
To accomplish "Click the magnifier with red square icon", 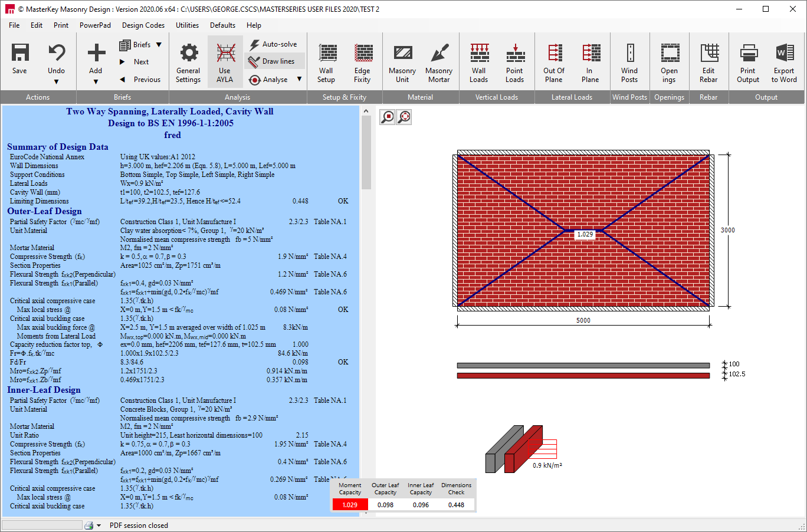I will 388,117.
